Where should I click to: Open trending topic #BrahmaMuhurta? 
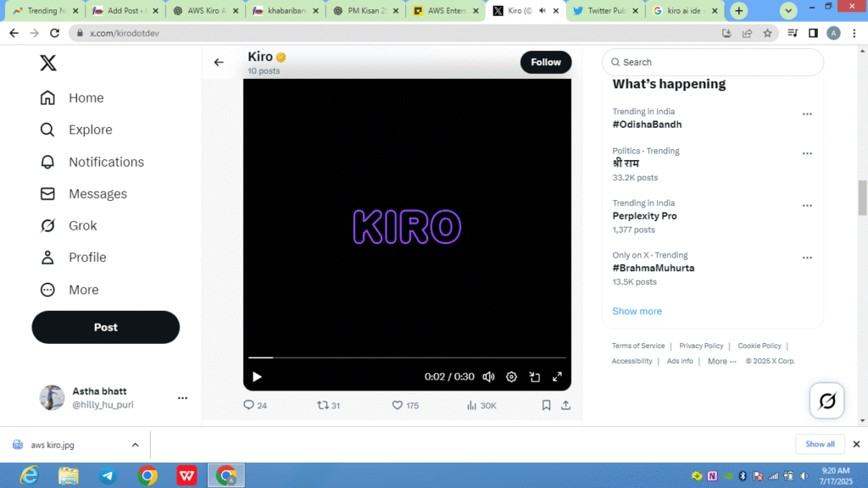654,268
